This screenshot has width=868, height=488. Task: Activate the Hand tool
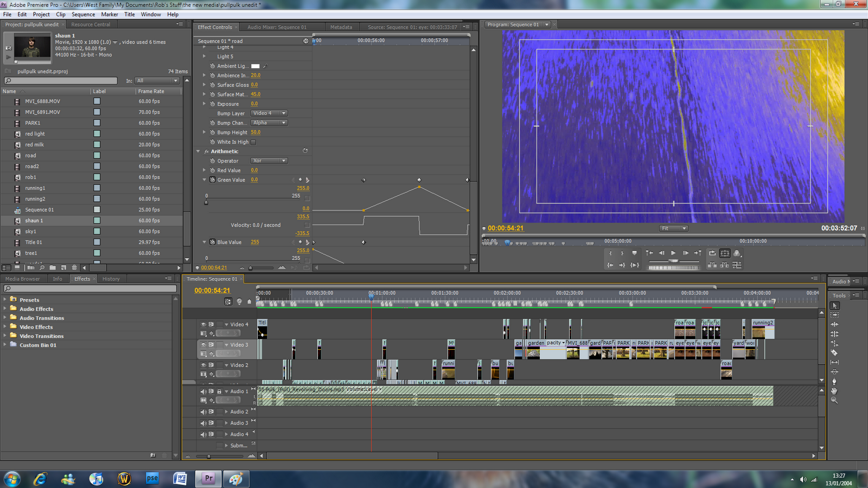tap(834, 391)
